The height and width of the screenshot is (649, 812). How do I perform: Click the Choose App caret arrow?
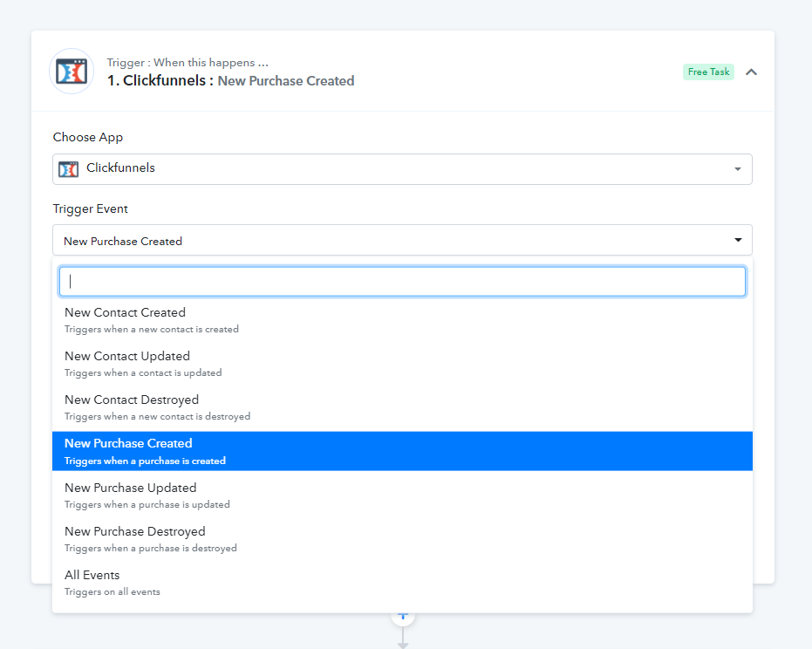coord(738,169)
